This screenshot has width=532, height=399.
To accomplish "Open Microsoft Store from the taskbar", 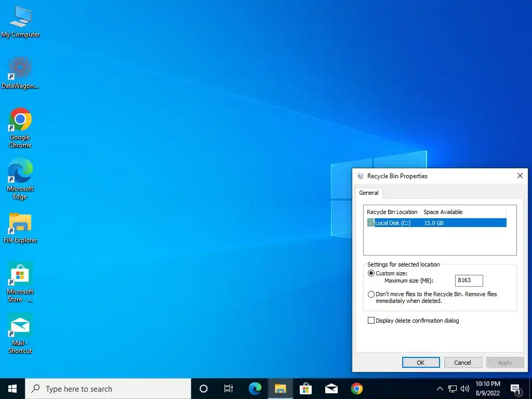I will [x=305, y=389].
